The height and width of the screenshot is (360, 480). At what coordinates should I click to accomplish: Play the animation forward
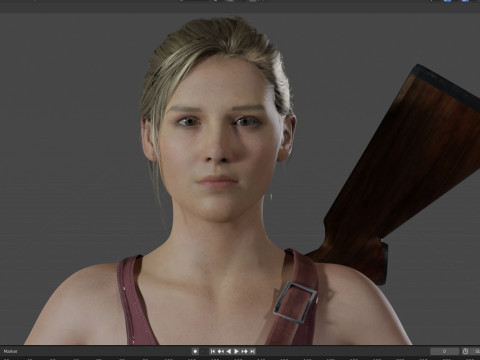pos(236,351)
